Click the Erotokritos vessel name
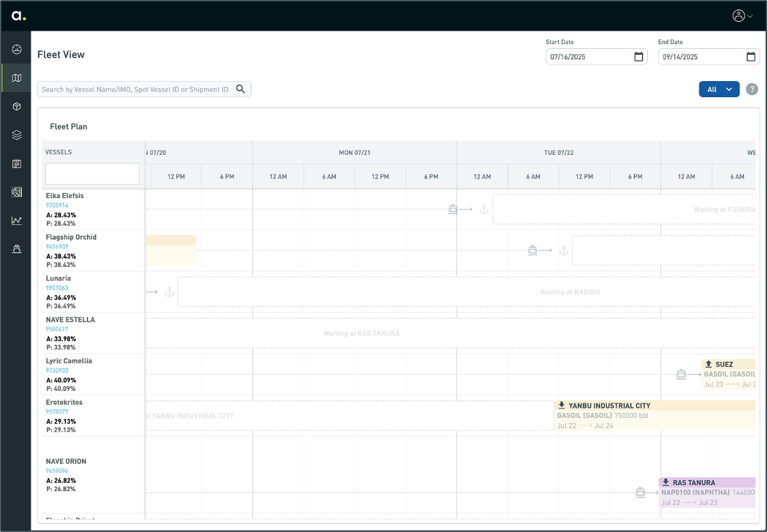Viewport: 768px width, 532px height. [64, 403]
